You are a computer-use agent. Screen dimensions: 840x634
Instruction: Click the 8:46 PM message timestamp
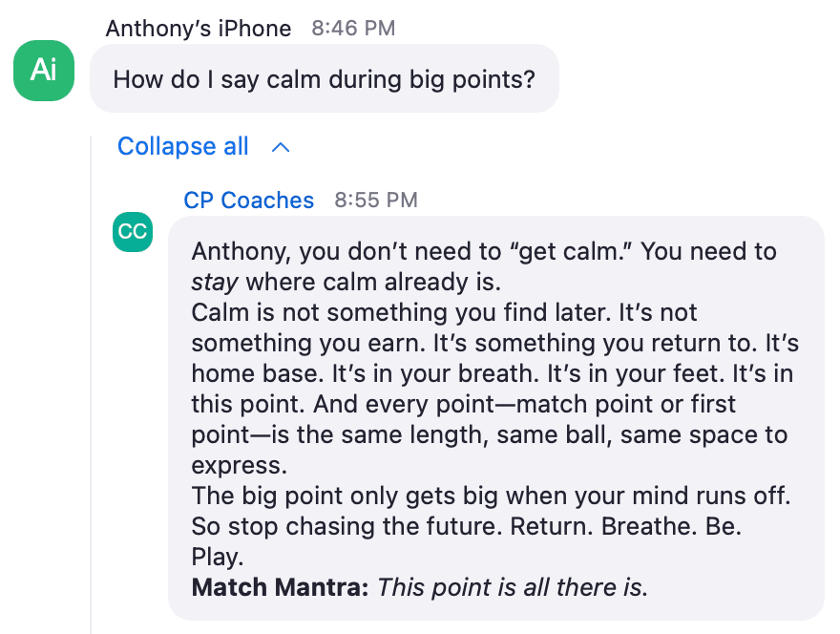pyautogui.click(x=353, y=29)
